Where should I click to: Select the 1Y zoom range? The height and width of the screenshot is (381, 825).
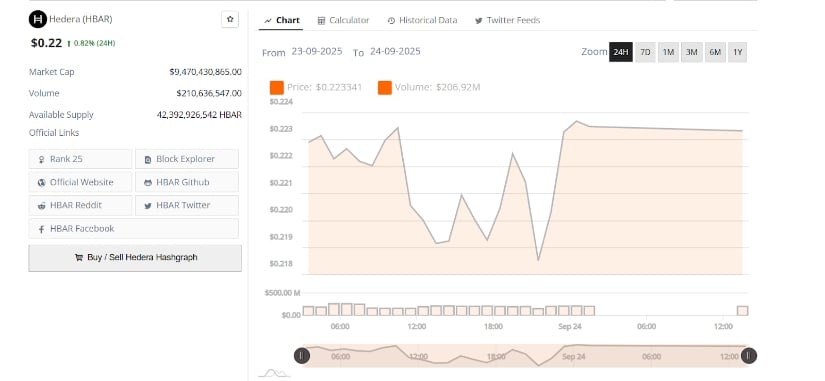click(x=738, y=52)
